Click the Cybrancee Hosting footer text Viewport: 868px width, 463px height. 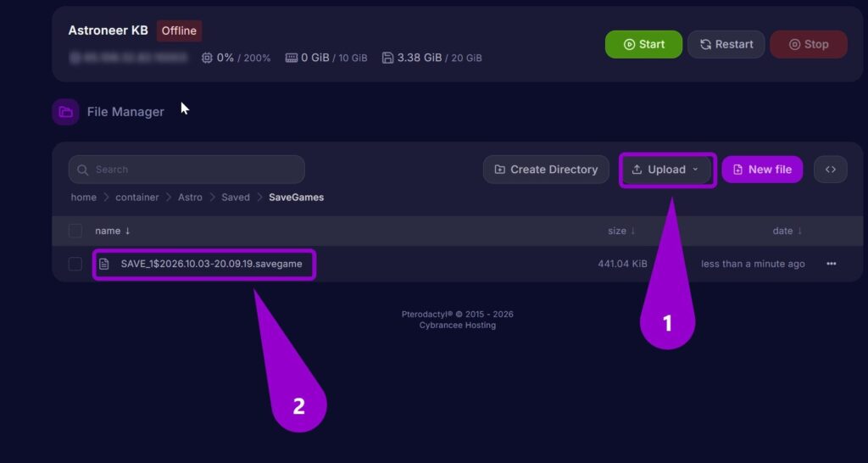point(457,325)
